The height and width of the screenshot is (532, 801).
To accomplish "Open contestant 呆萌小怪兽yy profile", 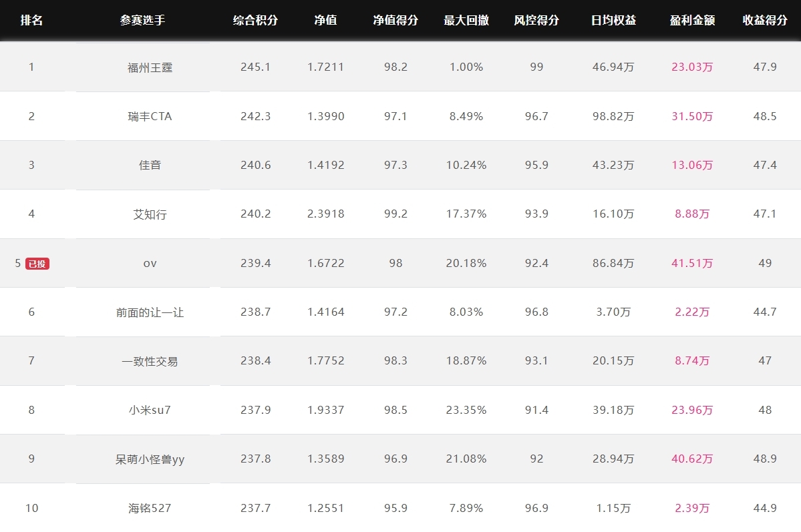I will (150, 459).
